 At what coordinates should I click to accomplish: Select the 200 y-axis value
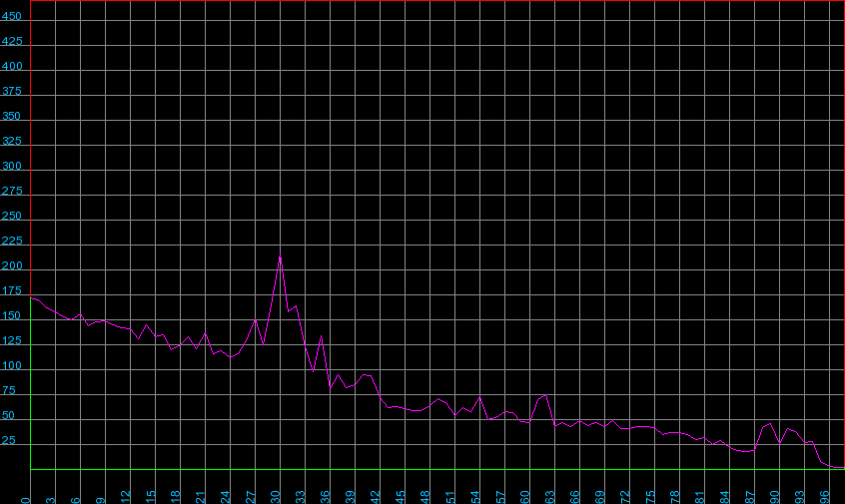point(11,265)
